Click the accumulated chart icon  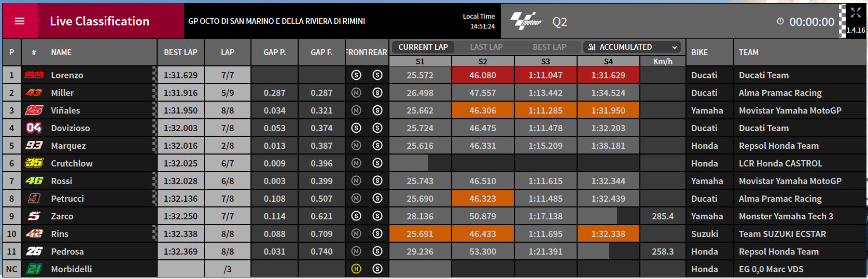592,47
